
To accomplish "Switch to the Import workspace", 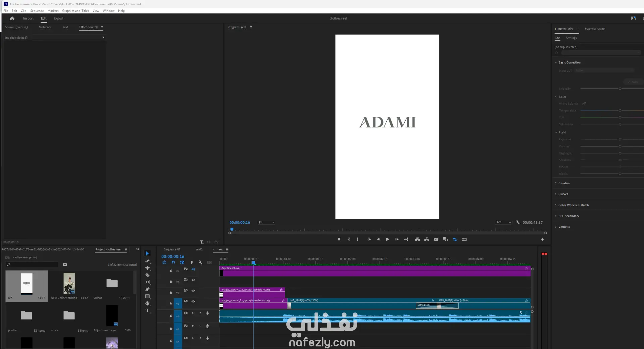I will click(28, 18).
